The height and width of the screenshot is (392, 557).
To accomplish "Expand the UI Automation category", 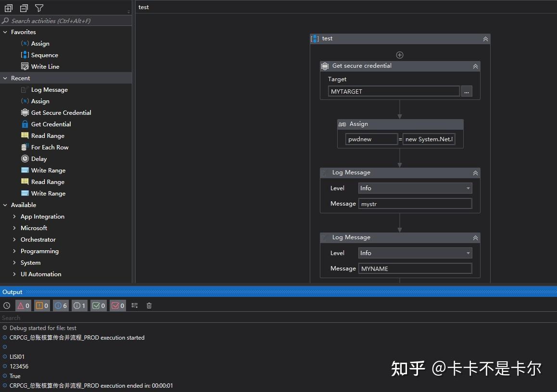I will (14, 274).
